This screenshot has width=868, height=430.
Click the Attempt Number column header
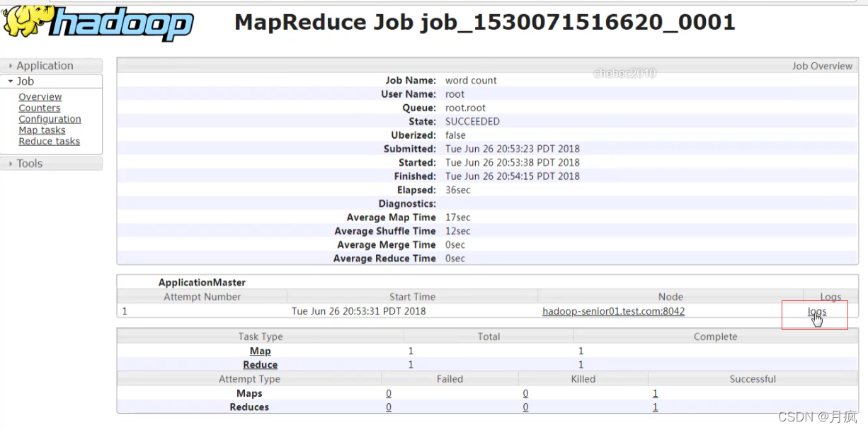202,297
